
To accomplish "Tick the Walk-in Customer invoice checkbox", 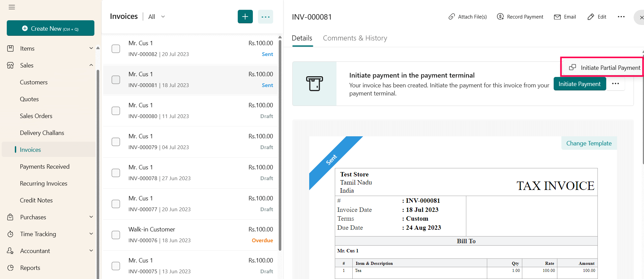I will [116, 235].
